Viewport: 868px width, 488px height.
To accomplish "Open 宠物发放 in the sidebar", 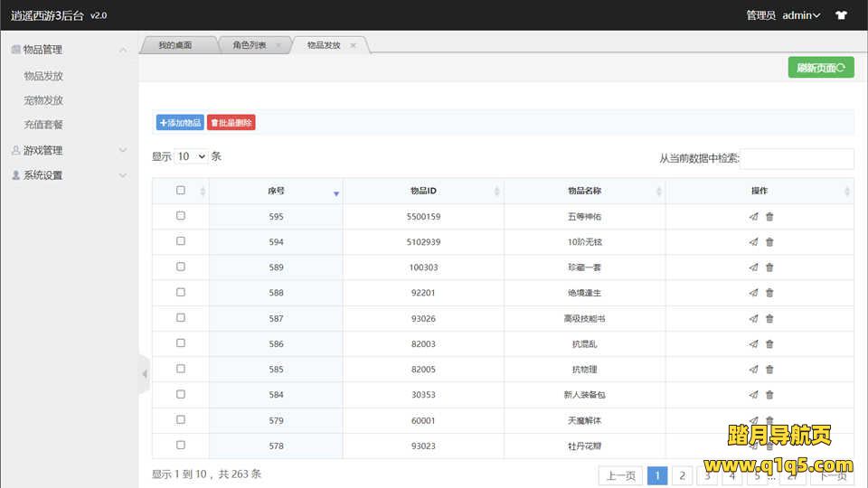I will tap(43, 100).
